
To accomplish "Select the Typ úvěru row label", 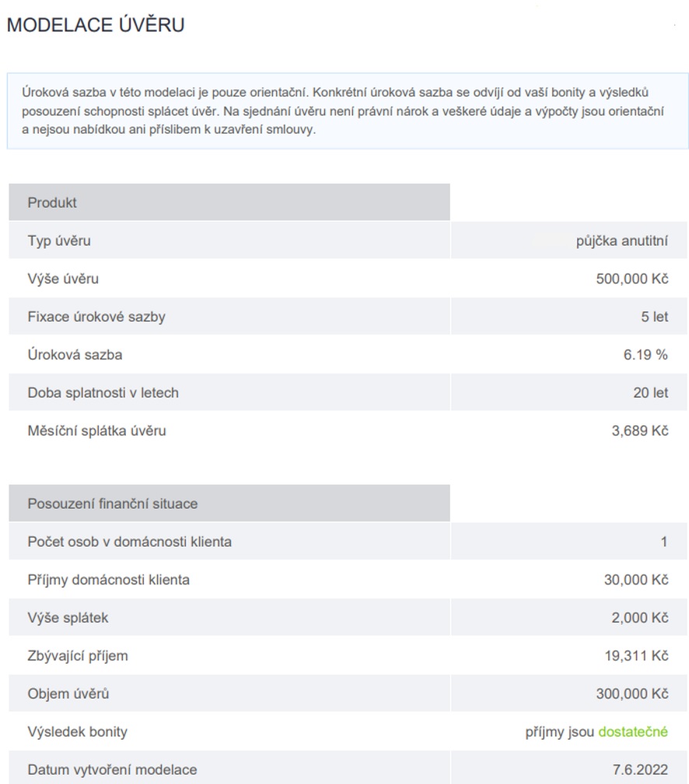I will [59, 241].
